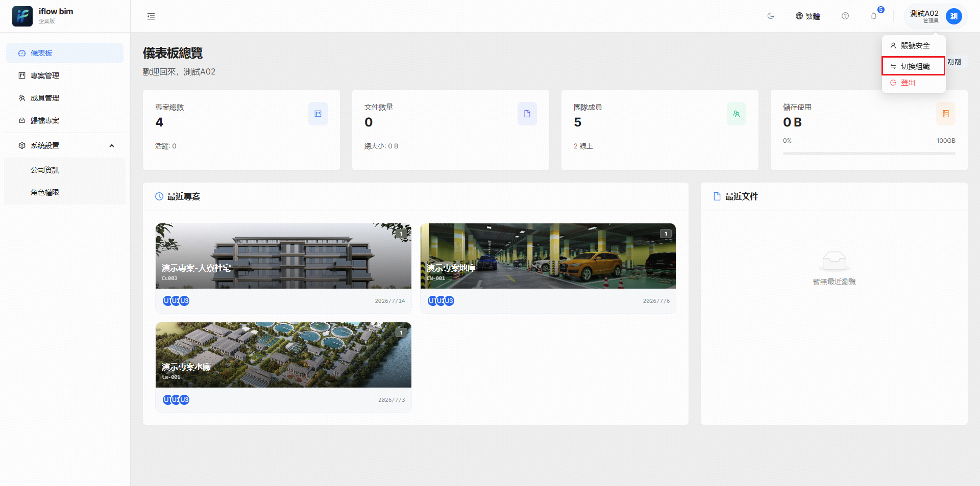Viewport: 980px width, 486px height.
Task: Click the 系統設置 gear icon
Action: click(22, 145)
